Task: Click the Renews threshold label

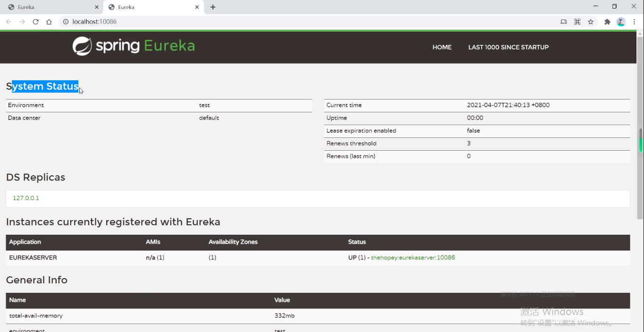Action: coord(351,144)
